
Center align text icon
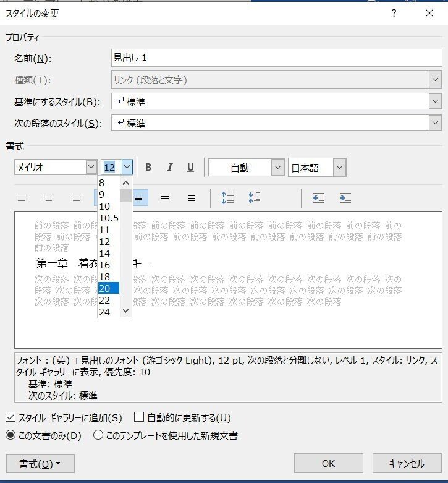tap(49, 198)
